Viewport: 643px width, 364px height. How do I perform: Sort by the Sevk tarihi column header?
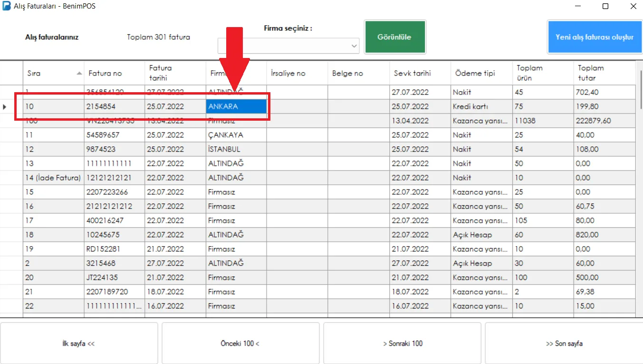coord(420,73)
